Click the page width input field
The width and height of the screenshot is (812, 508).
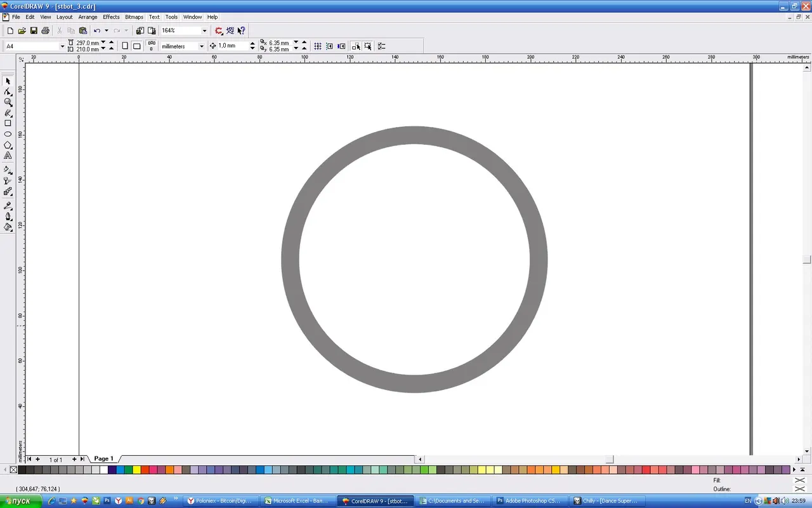(x=87, y=43)
